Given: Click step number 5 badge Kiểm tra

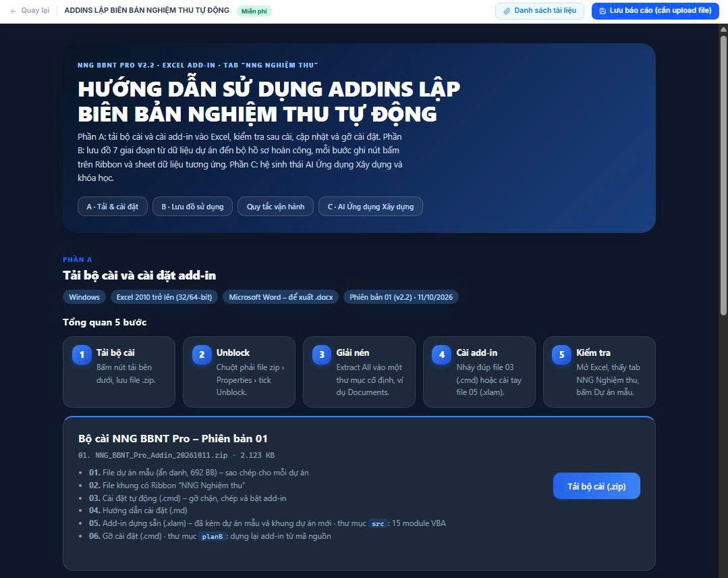Looking at the screenshot, I should [x=562, y=354].
